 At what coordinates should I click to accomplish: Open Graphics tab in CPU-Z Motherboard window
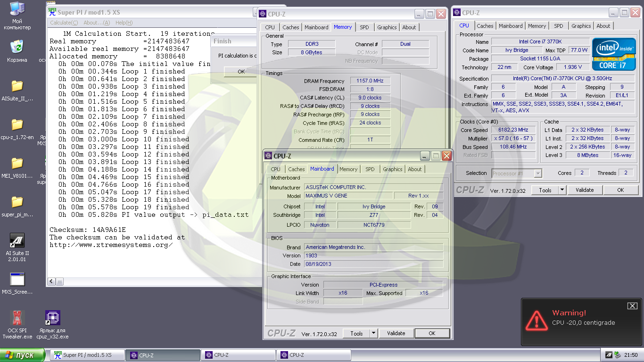[x=393, y=169]
